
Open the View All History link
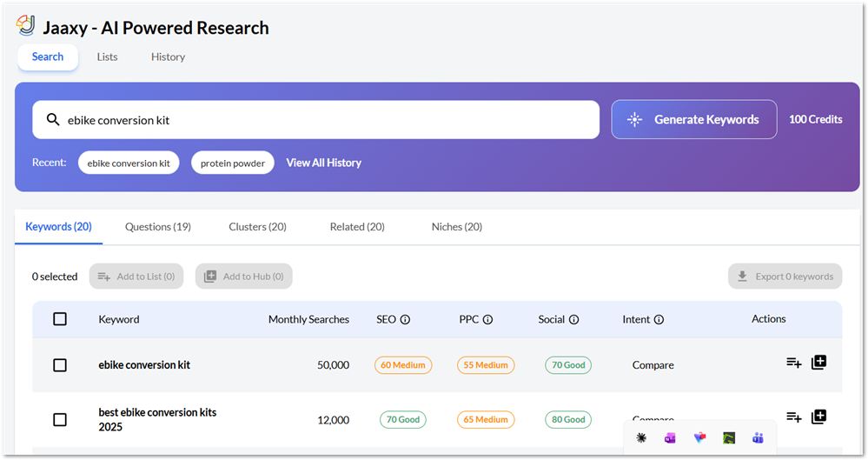tap(323, 163)
